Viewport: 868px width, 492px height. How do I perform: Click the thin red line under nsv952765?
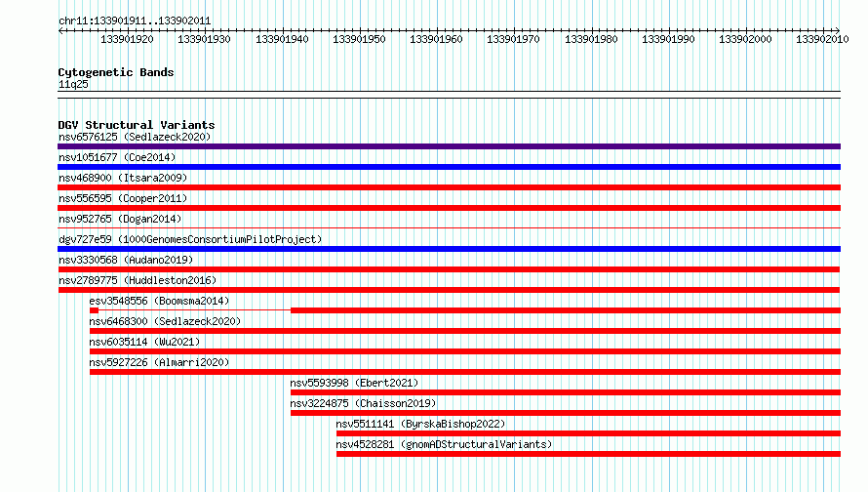pyautogui.click(x=449, y=227)
